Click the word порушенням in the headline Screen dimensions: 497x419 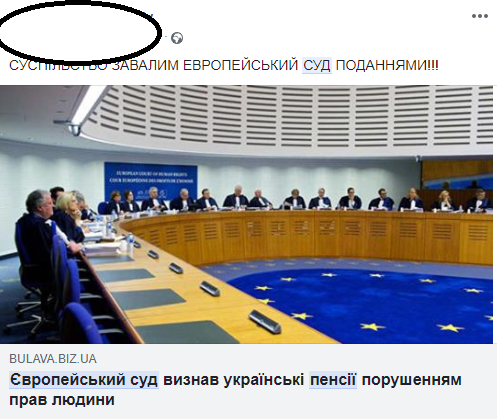tap(411, 380)
